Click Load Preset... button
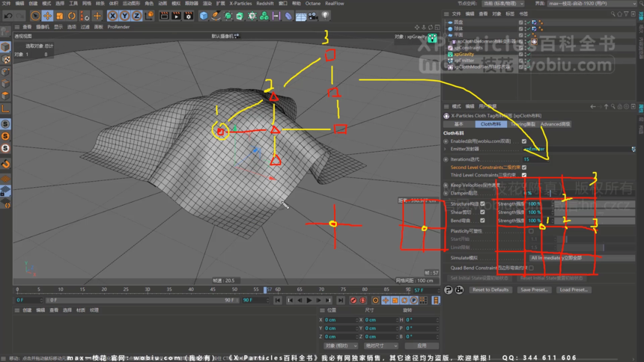This screenshot has width=644, height=362. point(574,290)
